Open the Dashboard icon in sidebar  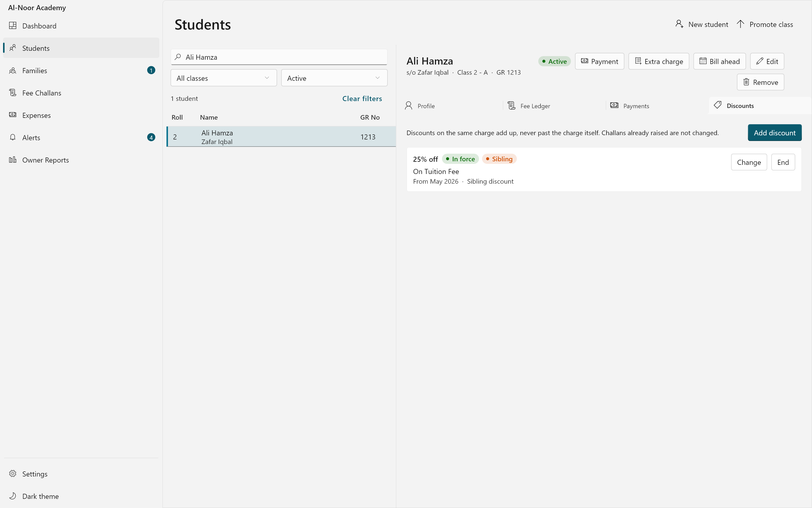(x=13, y=26)
